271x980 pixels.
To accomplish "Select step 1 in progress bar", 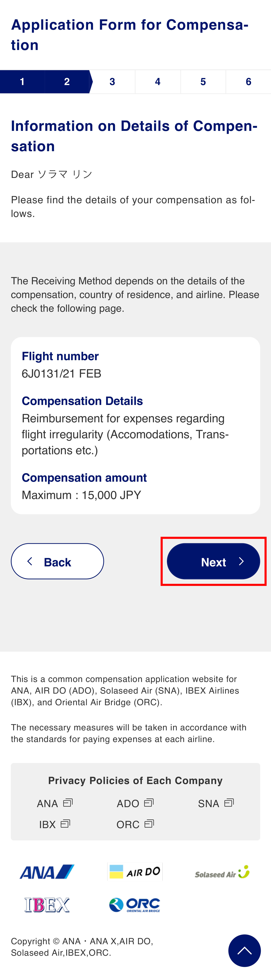I will [22, 82].
